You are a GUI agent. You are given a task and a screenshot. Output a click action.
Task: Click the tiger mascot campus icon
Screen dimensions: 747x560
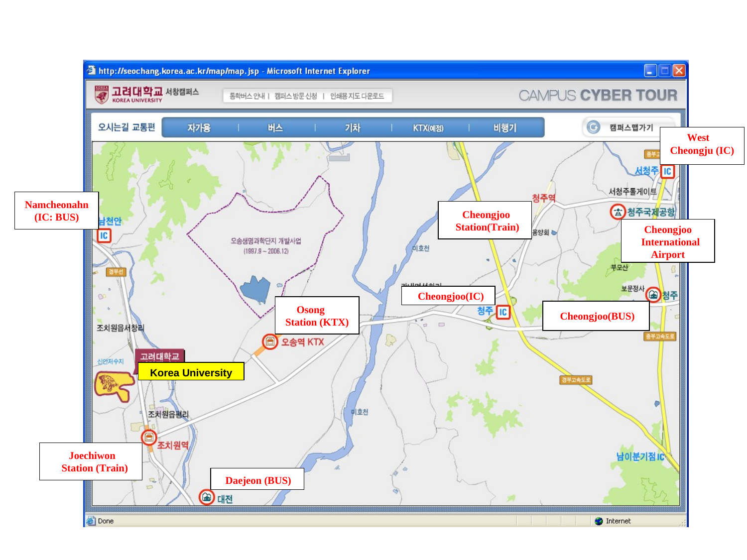tap(114, 385)
